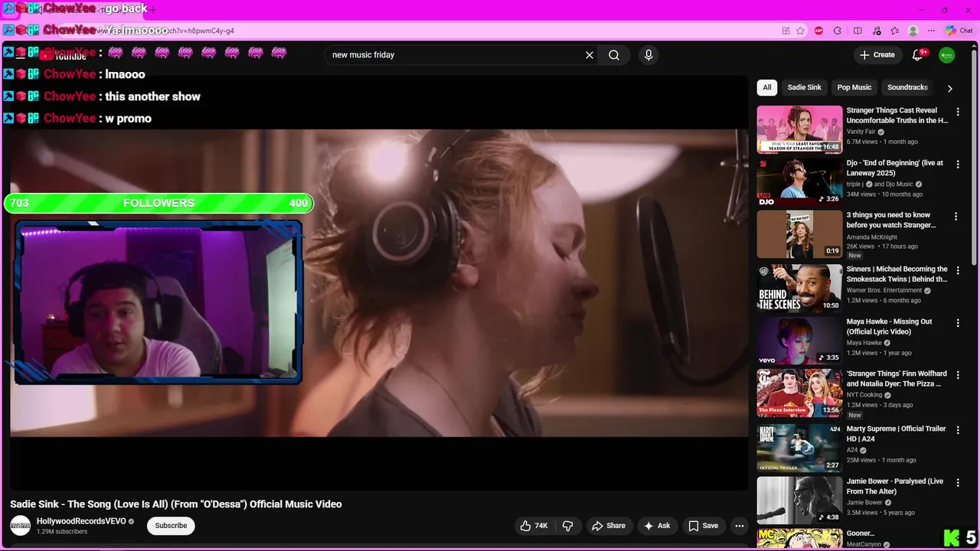This screenshot has width=980, height=551.
Task: Open Edge settings and more menu
Action: tap(931, 31)
